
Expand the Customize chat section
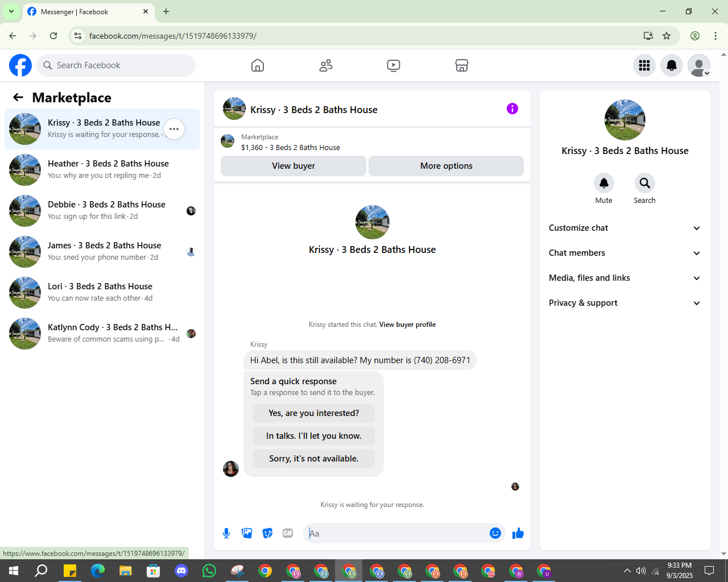(625, 228)
